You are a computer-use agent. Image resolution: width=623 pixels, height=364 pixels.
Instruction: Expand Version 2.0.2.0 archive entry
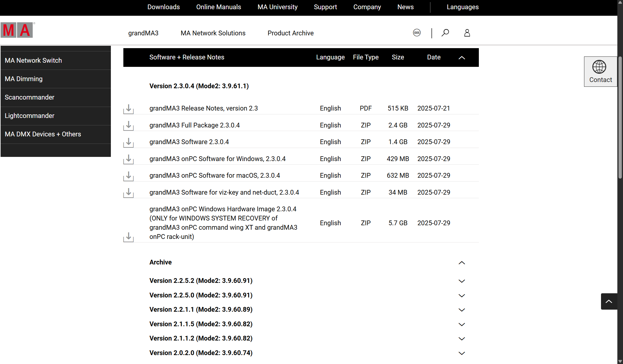pos(462,353)
